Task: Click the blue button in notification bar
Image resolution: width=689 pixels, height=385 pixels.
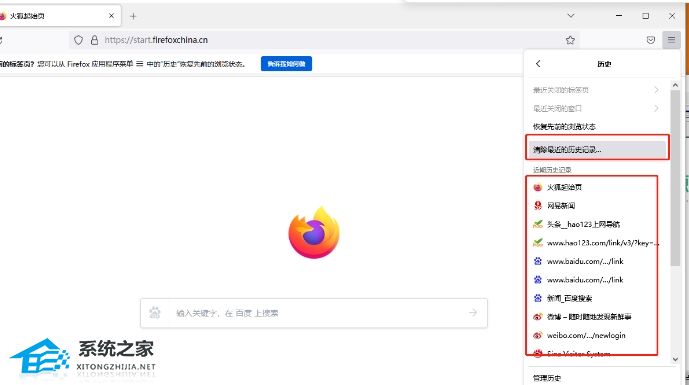Action: [x=286, y=64]
